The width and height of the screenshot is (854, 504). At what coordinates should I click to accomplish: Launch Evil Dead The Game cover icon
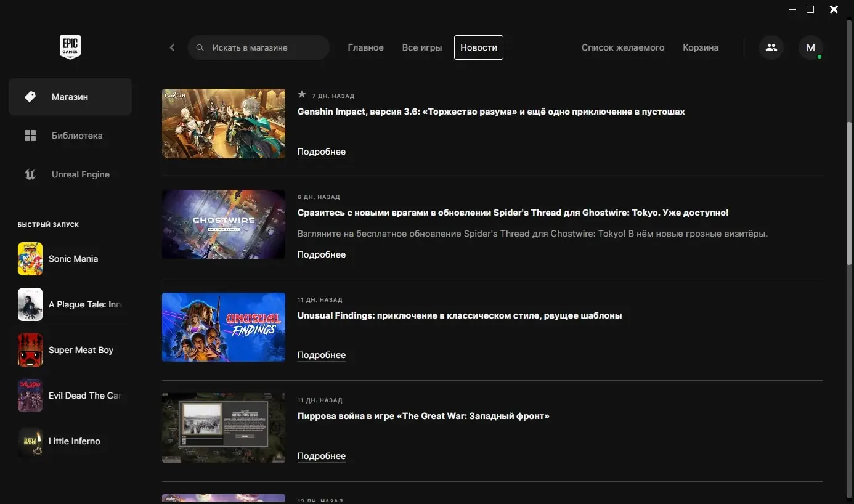(30, 396)
